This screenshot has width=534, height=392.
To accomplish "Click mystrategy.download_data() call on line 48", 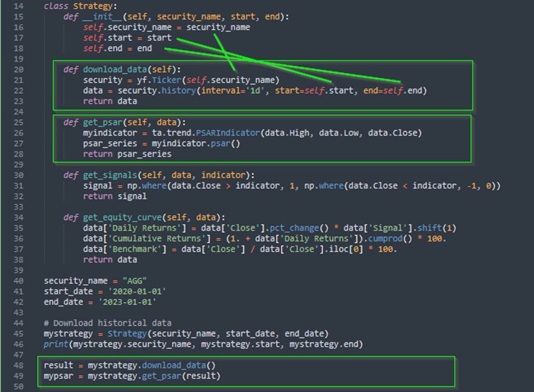I will pyautogui.click(x=152, y=366).
